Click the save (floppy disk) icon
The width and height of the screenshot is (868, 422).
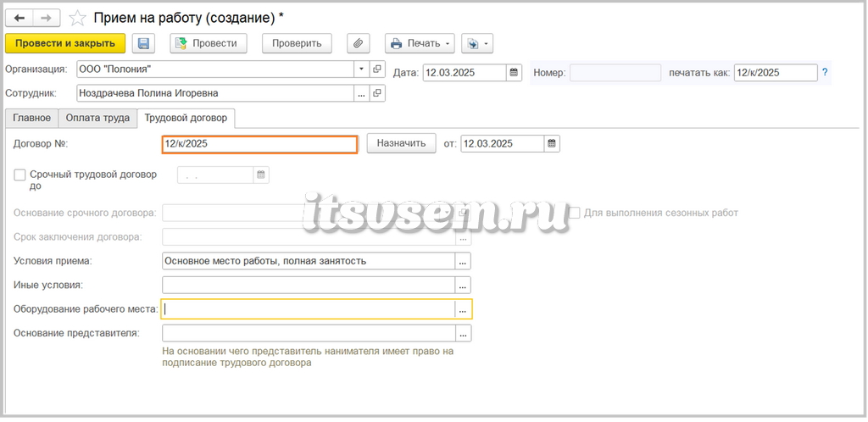143,43
